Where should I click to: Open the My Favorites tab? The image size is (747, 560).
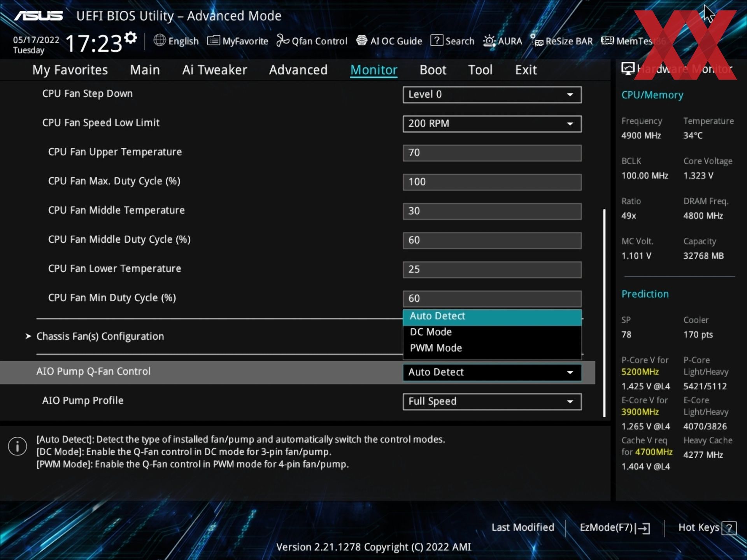70,70
